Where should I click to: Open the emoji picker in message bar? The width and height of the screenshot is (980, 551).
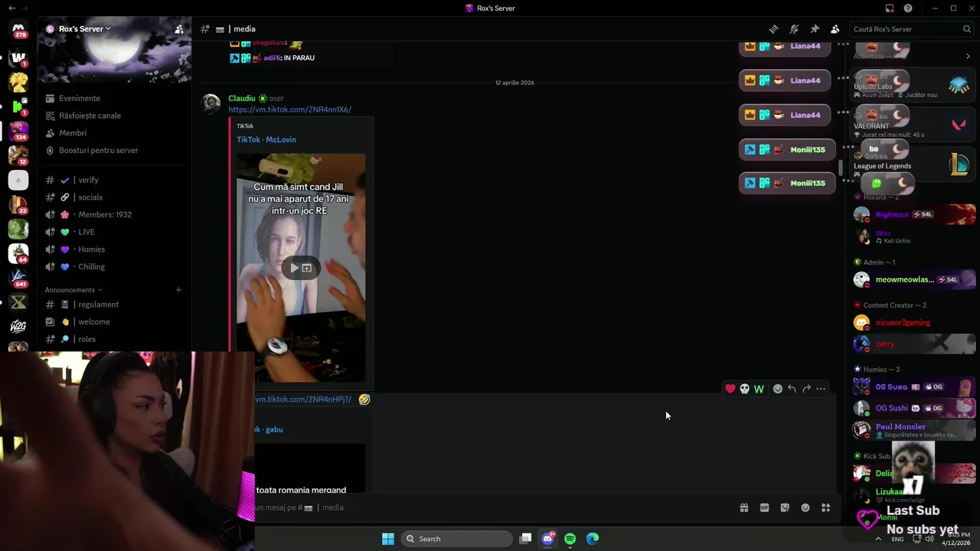pyautogui.click(x=805, y=507)
